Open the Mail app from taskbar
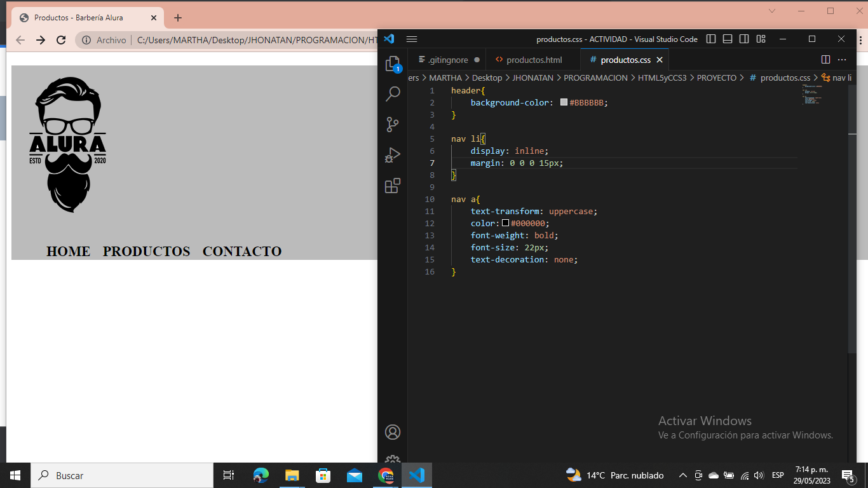This screenshot has width=868, height=488. coord(354,475)
